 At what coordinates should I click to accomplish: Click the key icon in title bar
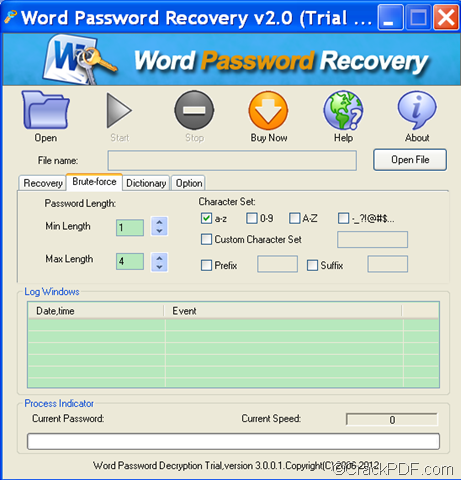point(10,17)
